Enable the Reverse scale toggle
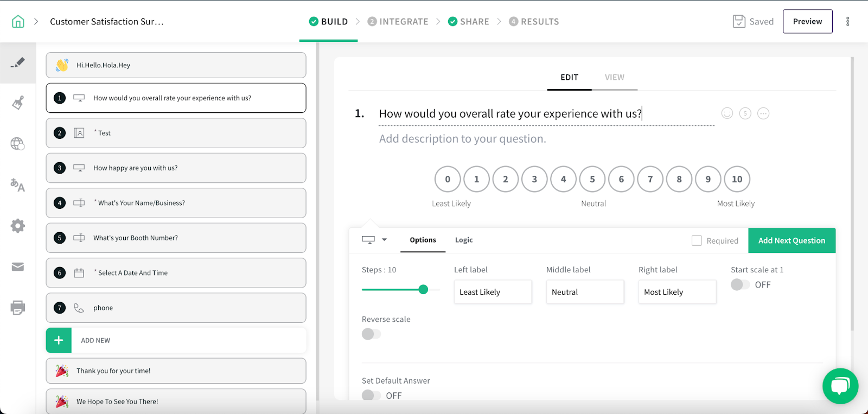 click(371, 334)
